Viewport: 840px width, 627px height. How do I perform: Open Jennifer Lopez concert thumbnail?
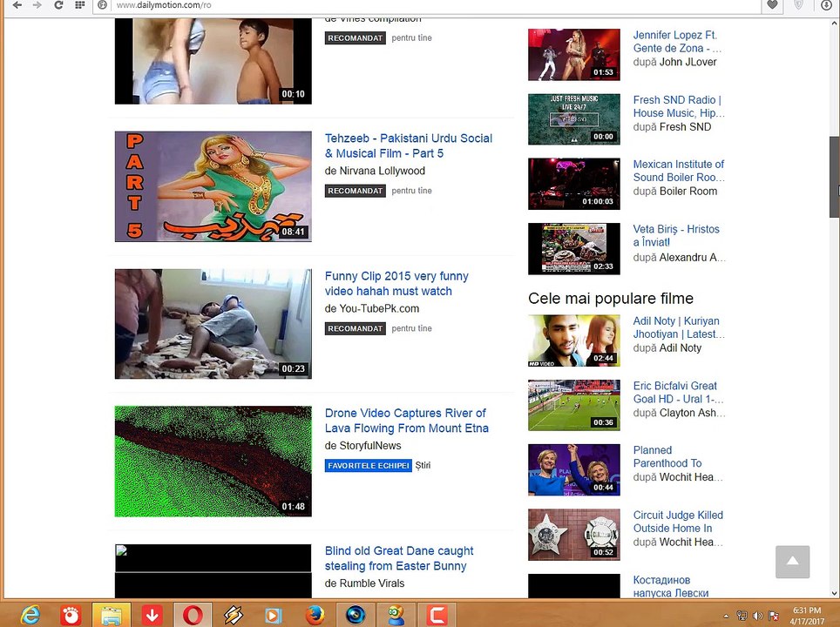point(573,55)
